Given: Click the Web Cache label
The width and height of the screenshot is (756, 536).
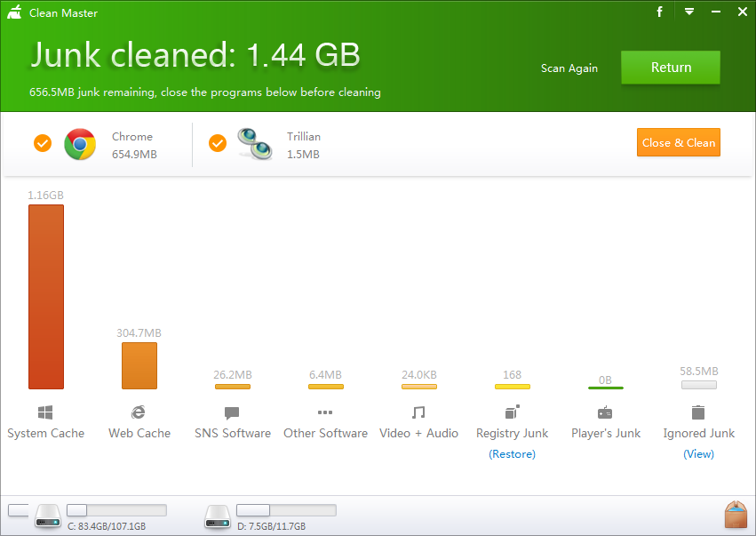Looking at the screenshot, I should 139,433.
